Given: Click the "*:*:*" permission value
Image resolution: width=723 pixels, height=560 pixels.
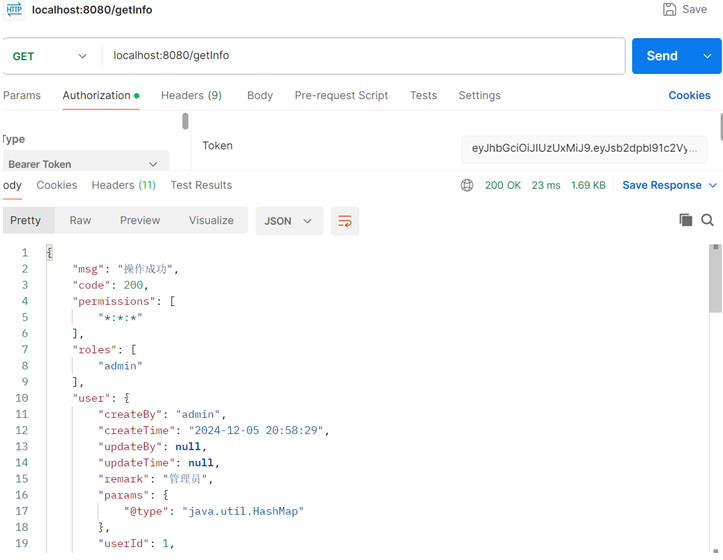Looking at the screenshot, I should [x=120, y=317].
